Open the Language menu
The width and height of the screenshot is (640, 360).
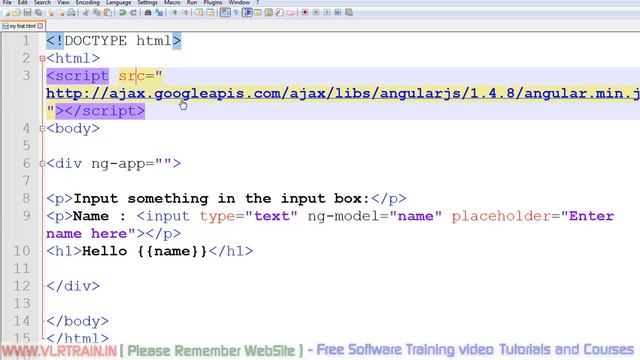[x=119, y=2]
